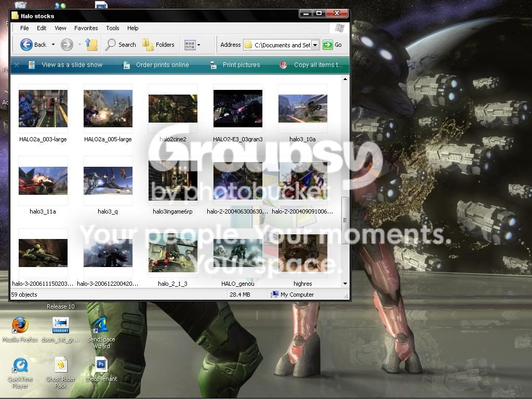Open the File menu
This screenshot has height=399, width=532.
pyautogui.click(x=24, y=28)
